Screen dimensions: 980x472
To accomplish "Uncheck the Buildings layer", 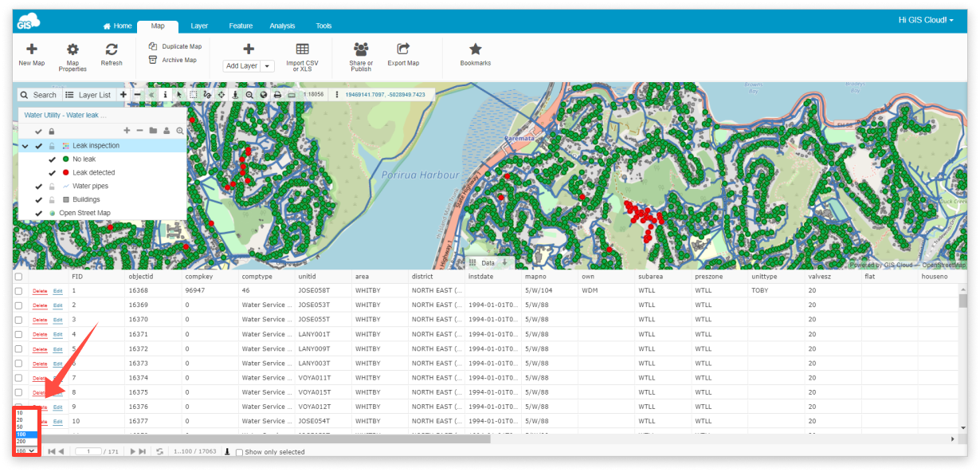I will point(37,199).
